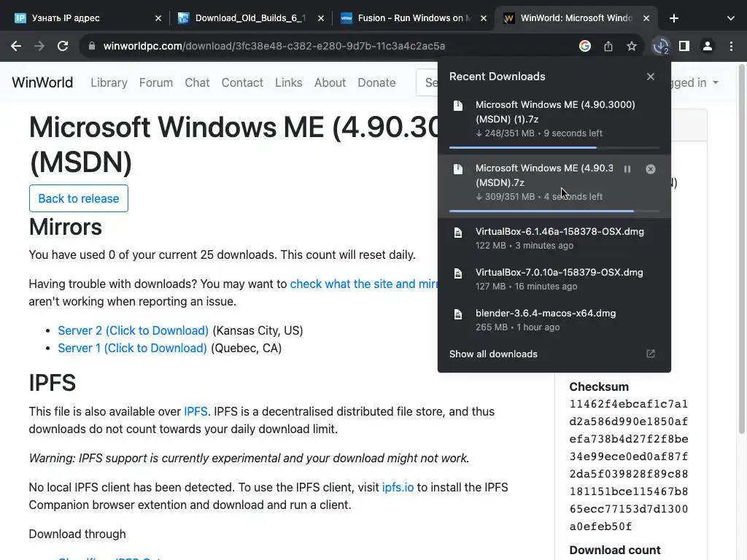Open the Donate nav item

(x=376, y=82)
